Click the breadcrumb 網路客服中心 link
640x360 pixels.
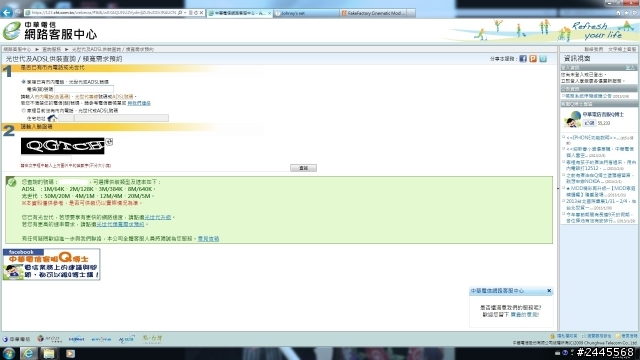click(x=17, y=49)
